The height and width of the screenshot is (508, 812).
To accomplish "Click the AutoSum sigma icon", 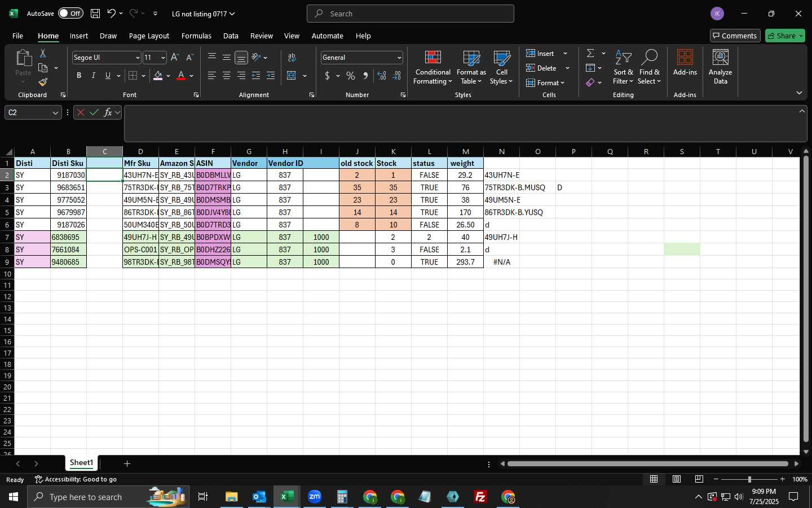I will pyautogui.click(x=590, y=53).
